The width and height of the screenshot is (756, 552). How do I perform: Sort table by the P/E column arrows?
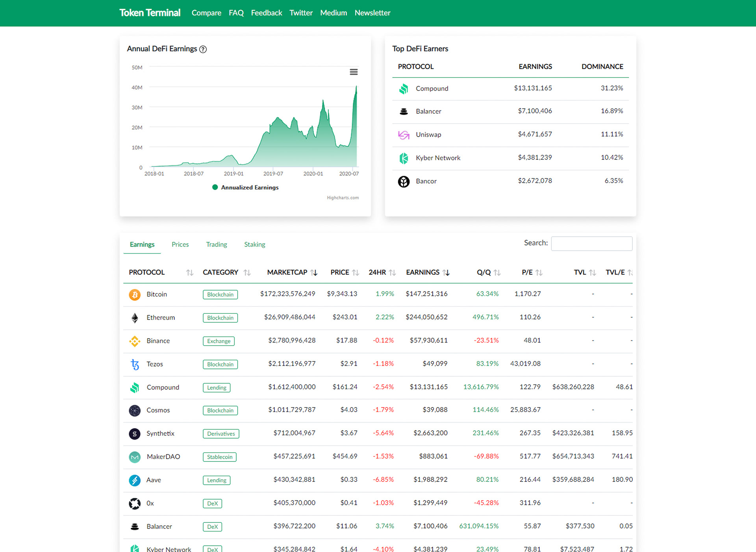pos(539,272)
